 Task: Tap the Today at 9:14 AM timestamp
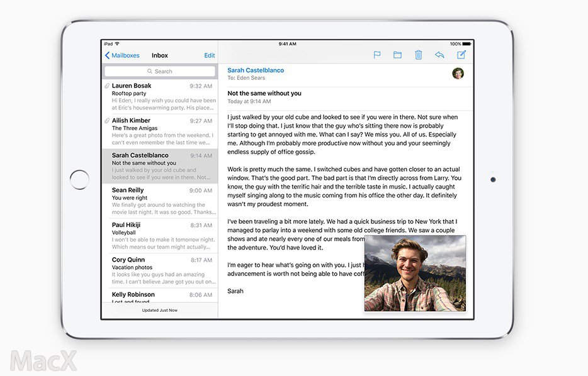(x=249, y=101)
